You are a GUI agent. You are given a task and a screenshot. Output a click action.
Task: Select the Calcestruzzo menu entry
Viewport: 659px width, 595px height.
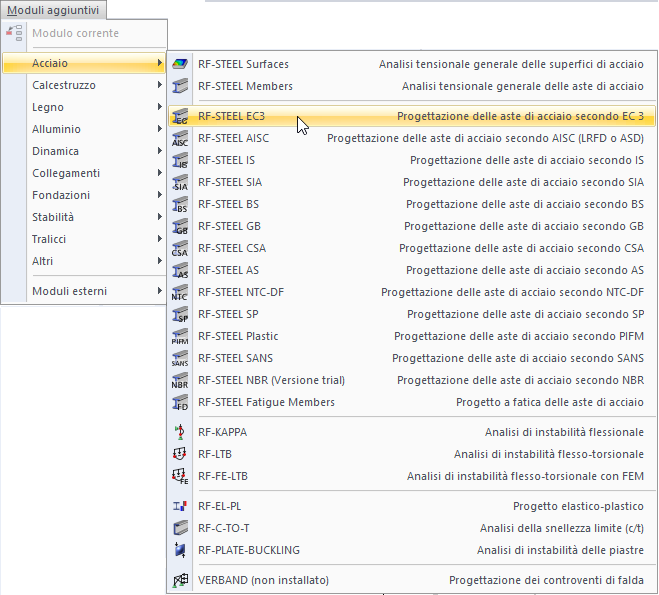click(84, 85)
